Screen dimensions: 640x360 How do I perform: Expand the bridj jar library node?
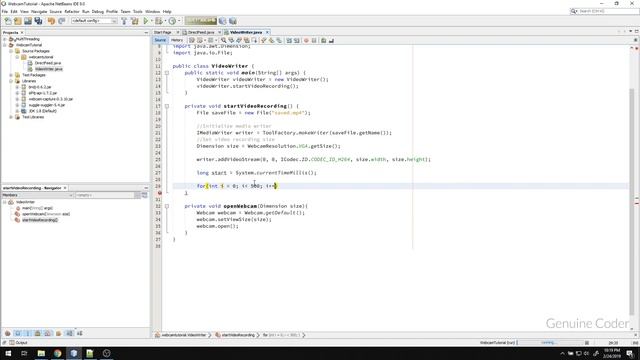click(x=17, y=87)
